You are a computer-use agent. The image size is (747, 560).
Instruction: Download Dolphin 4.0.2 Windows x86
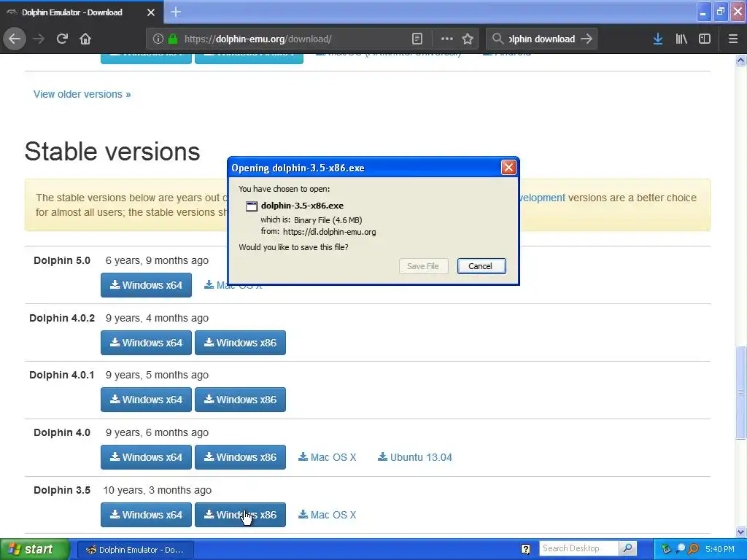click(240, 343)
